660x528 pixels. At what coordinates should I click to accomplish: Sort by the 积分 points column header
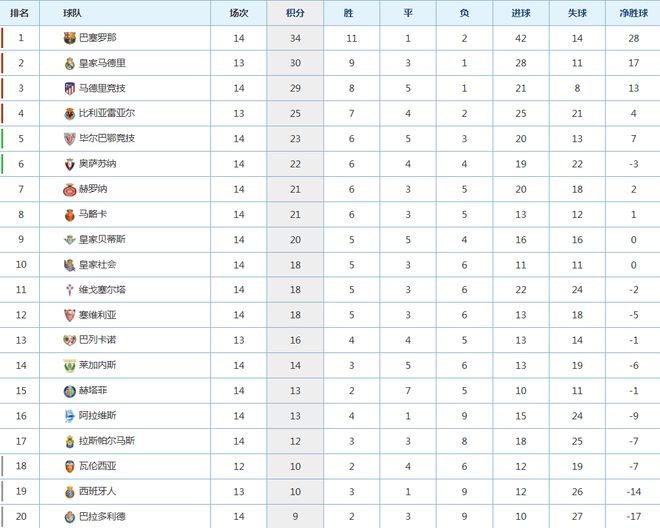295,13
